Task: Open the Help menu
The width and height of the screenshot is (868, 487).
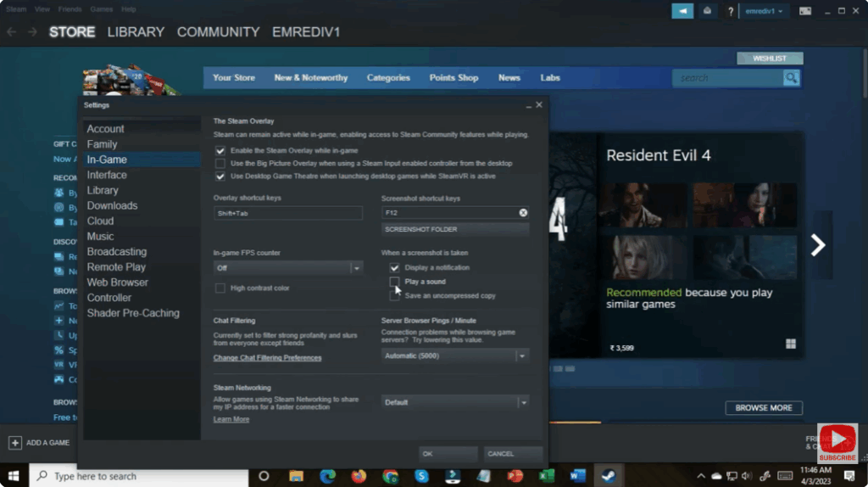Action: click(x=129, y=8)
